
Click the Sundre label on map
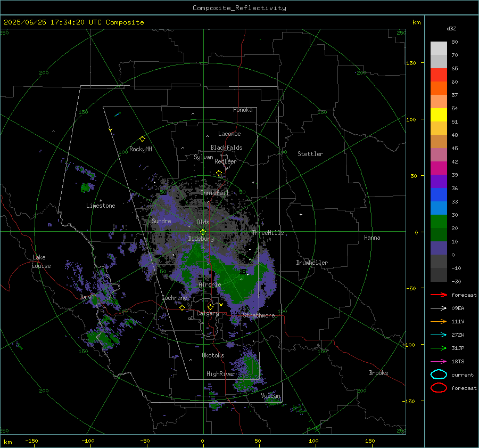(x=161, y=221)
